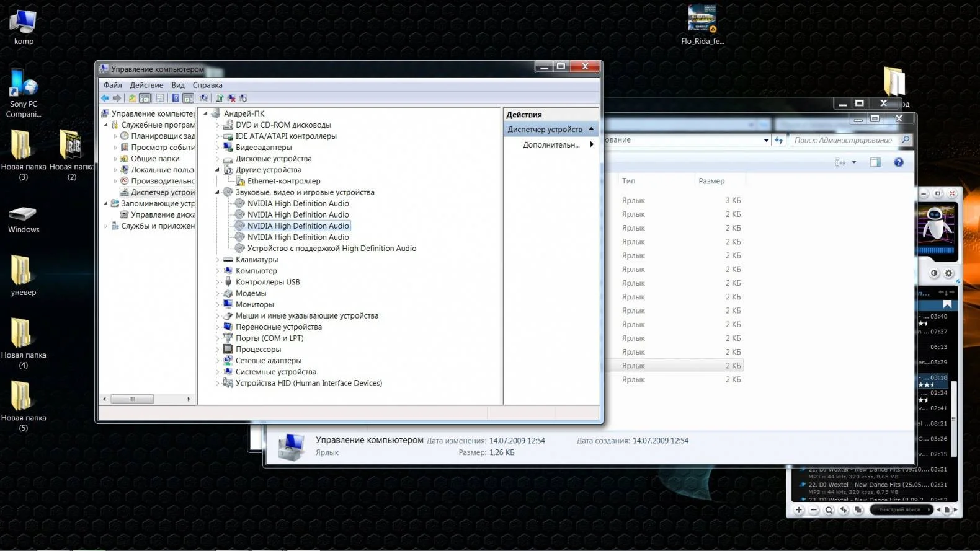Expand the Видеоадаптеры device category
This screenshot has width=980, height=551.
217,148
